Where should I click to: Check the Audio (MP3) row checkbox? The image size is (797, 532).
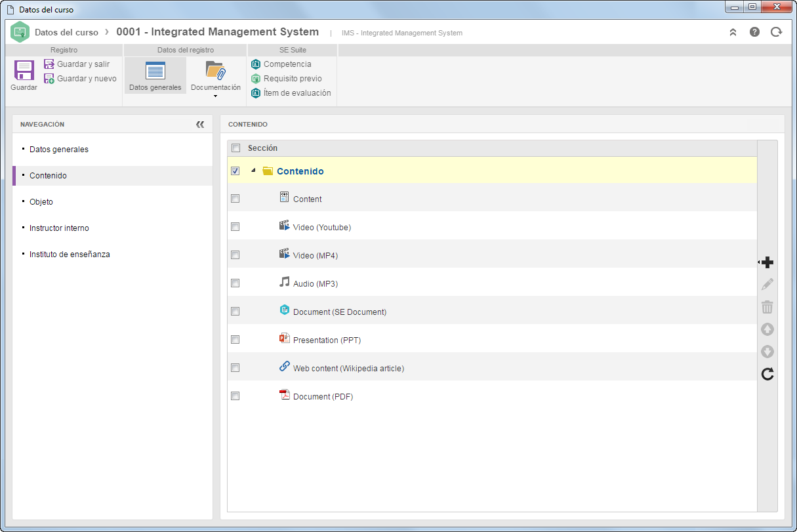[235, 283]
